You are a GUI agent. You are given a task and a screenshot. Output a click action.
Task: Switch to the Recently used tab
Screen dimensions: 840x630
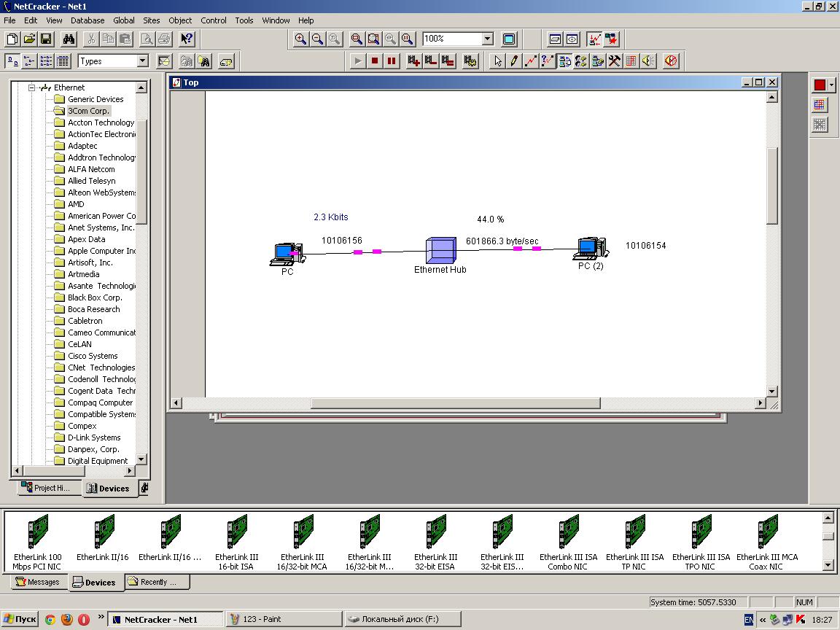coord(157,582)
